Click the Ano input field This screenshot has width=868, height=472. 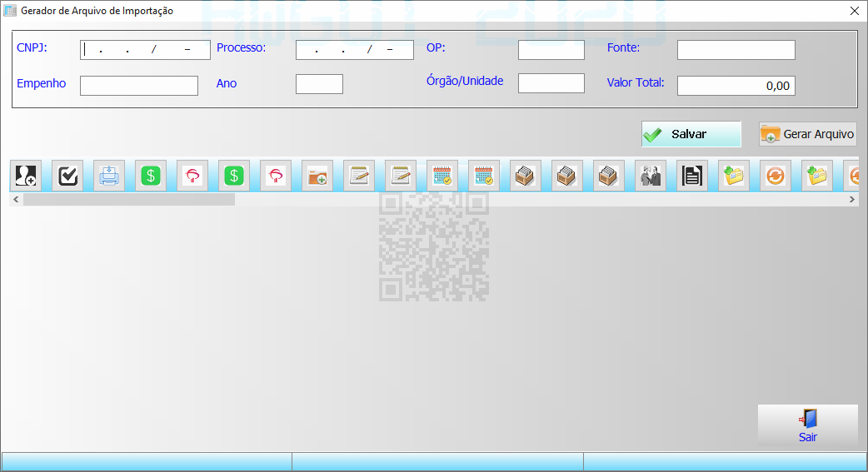coord(319,84)
